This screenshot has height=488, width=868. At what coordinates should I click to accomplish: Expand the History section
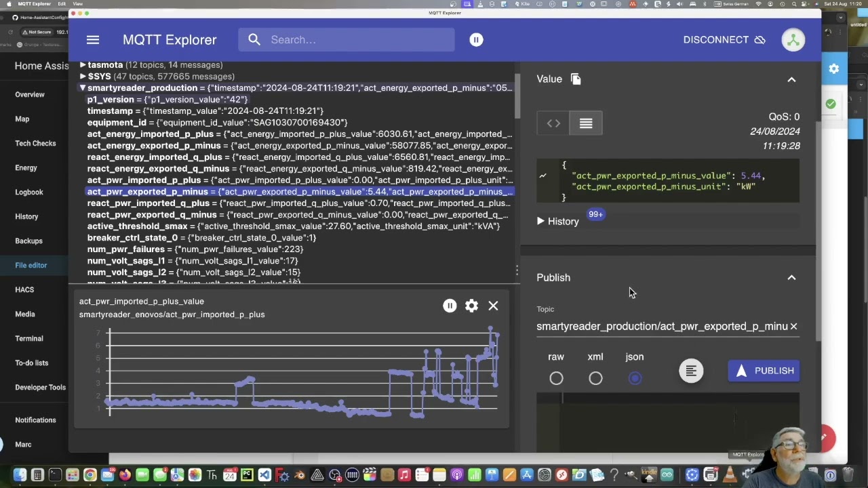pos(558,222)
